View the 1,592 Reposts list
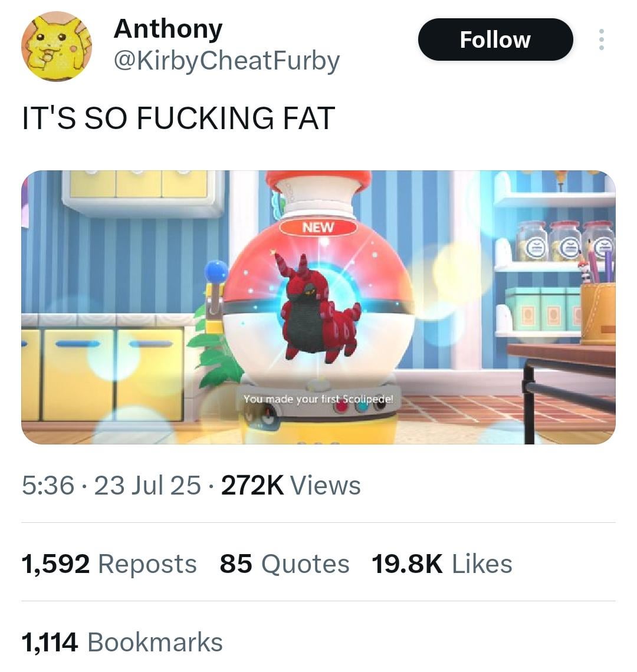637x672 pixels. click(109, 564)
